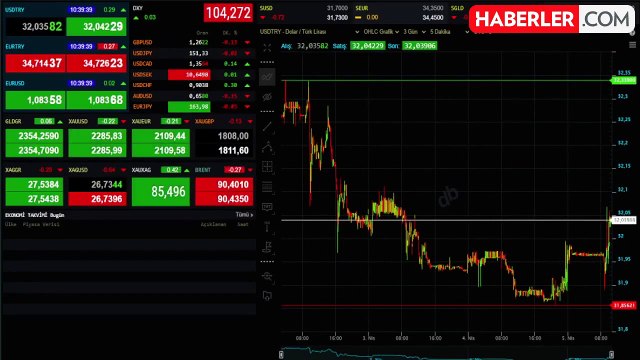Click the GBPUSD red down arrow
The width and height of the screenshot is (640, 360).
pos(247,42)
